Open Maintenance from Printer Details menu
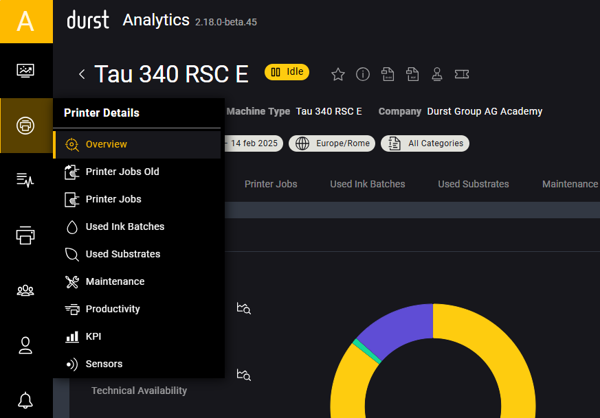 pyautogui.click(x=114, y=282)
